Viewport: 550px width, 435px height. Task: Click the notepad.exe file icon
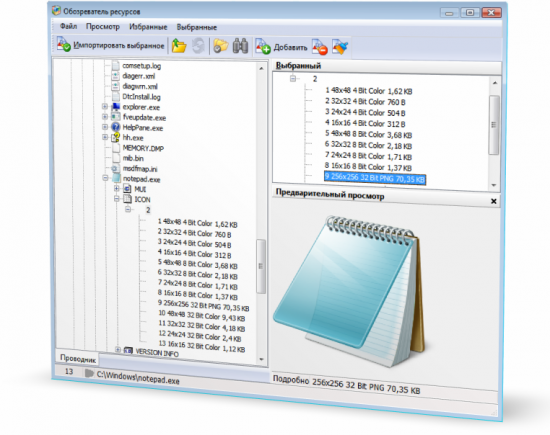tap(116, 178)
